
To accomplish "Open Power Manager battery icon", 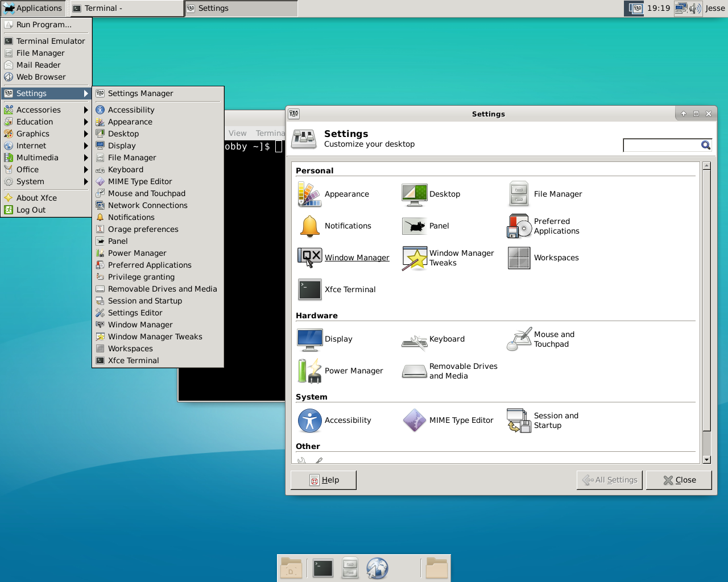I will 309,371.
